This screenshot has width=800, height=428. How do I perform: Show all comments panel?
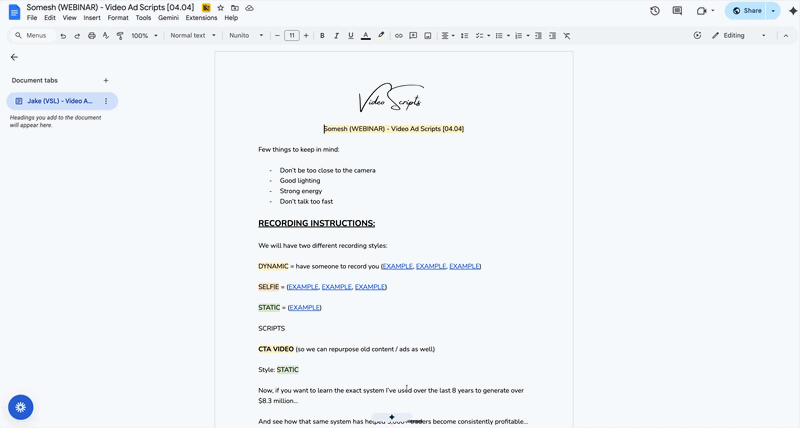point(677,11)
